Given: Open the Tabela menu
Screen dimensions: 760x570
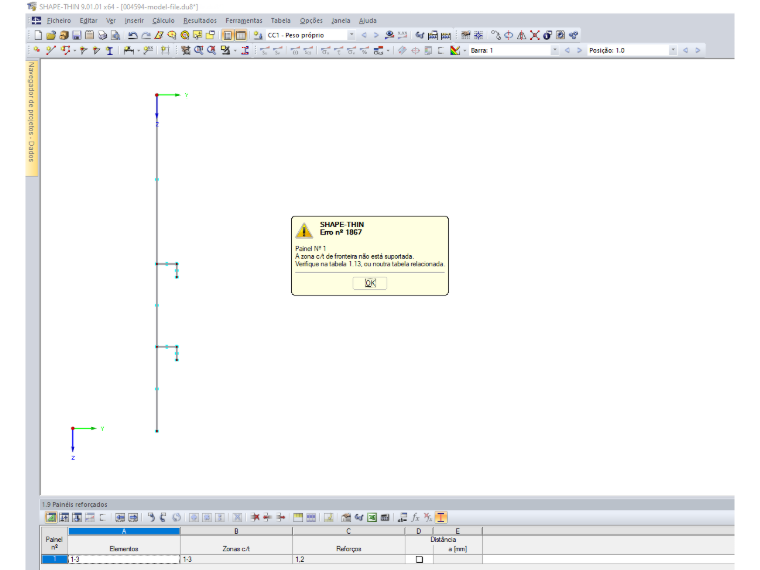Looking at the screenshot, I should click(281, 20).
